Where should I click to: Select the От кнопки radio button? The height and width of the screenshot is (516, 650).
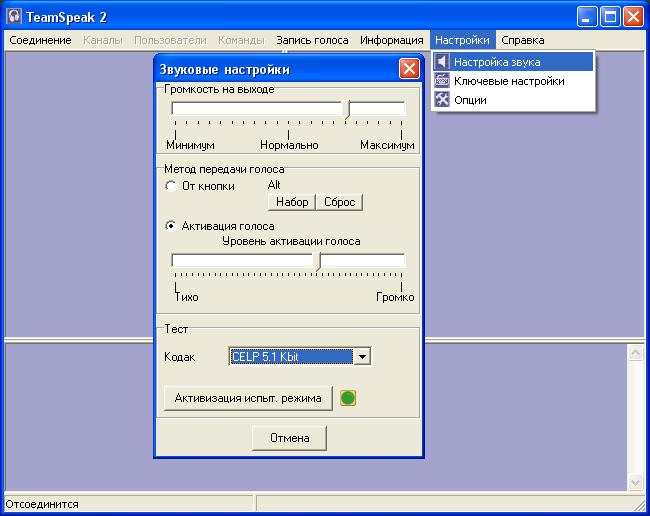[171, 186]
